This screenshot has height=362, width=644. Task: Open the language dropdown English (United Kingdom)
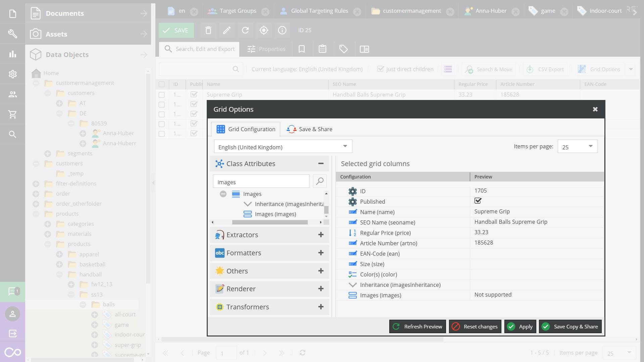(283, 147)
